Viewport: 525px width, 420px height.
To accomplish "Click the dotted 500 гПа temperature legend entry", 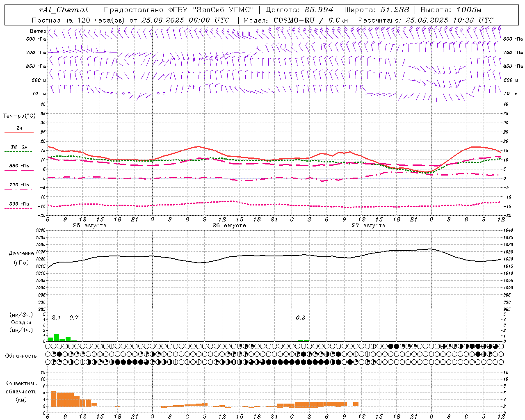I will (x=19, y=205).
